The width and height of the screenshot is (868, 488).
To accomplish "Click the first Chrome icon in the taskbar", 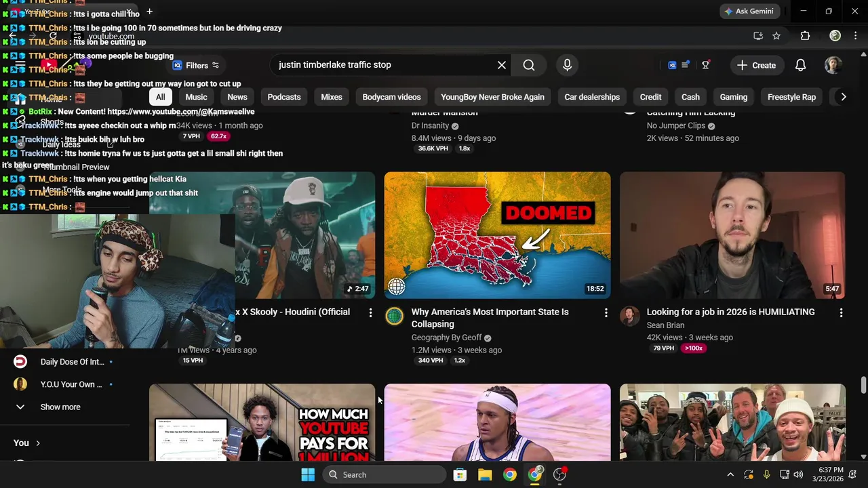I will (x=509, y=474).
